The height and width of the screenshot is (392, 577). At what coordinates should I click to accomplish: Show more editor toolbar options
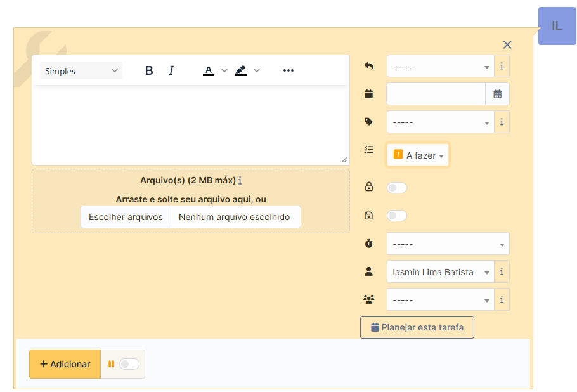pyautogui.click(x=288, y=70)
